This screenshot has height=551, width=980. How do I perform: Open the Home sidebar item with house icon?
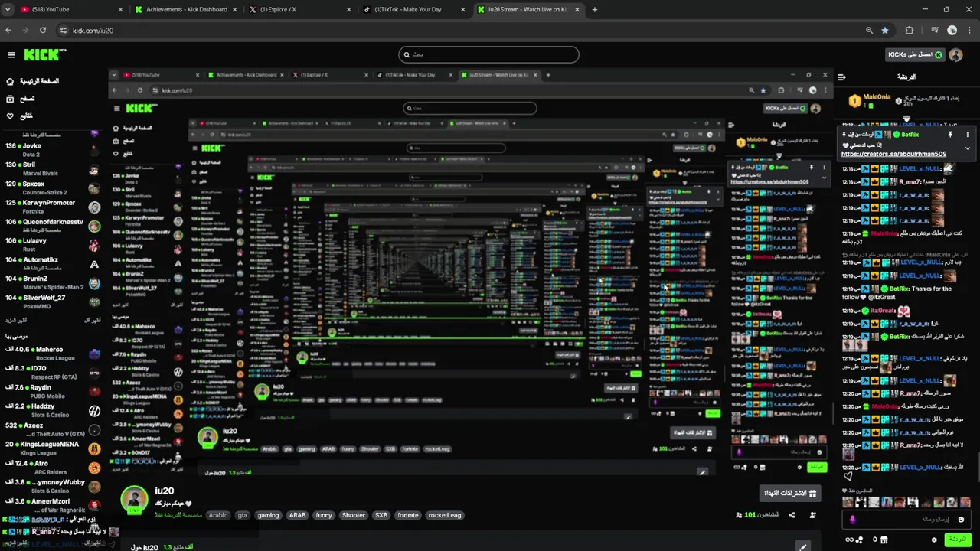point(31,81)
